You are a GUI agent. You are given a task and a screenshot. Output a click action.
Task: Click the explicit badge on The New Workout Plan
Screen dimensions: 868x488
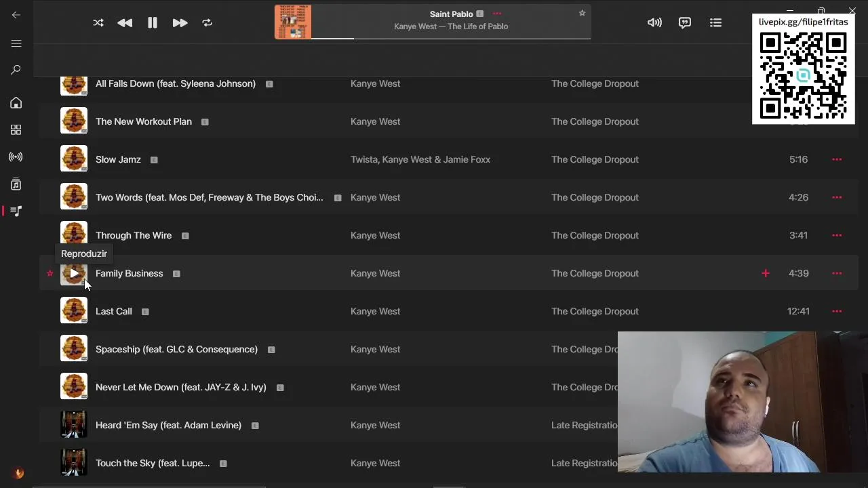[x=205, y=122]
